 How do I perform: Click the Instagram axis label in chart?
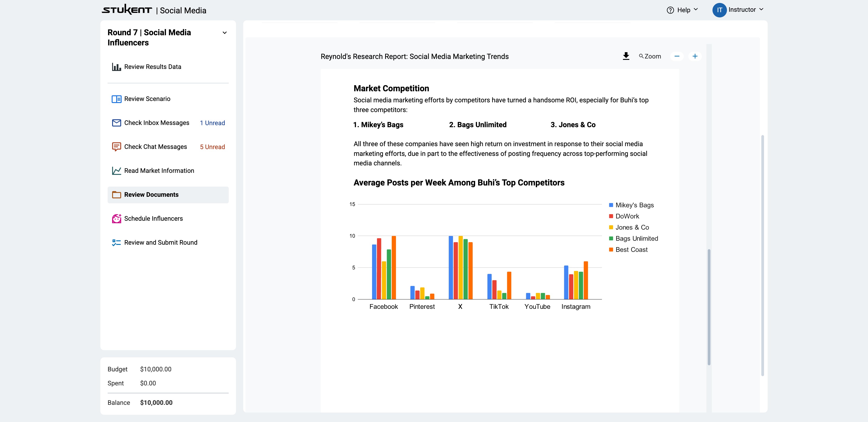coord(576,307)
